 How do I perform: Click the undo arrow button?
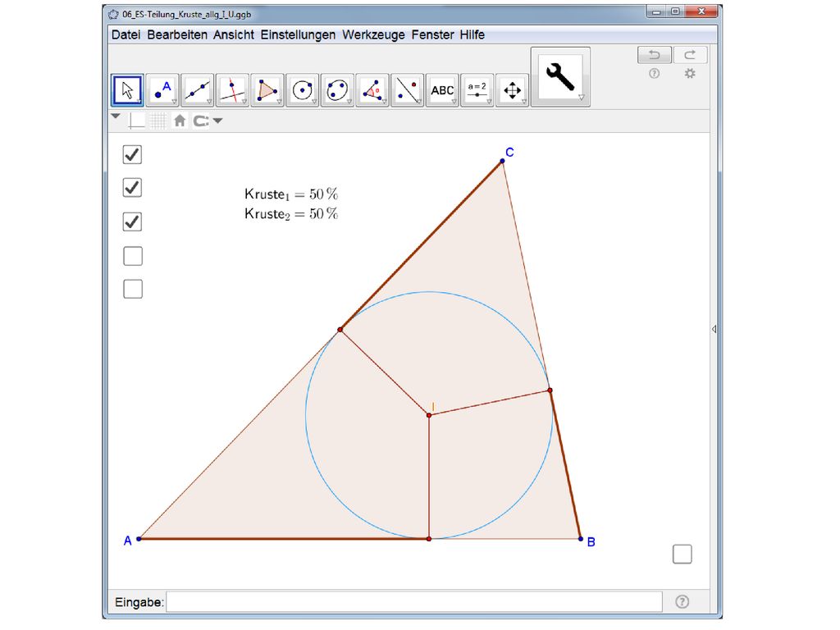(x=654, y=55)
